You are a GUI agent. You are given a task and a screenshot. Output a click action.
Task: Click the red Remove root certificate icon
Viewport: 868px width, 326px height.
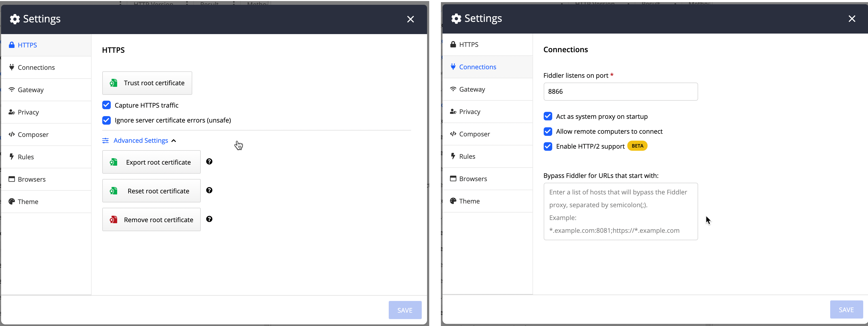tap(113, 220)
